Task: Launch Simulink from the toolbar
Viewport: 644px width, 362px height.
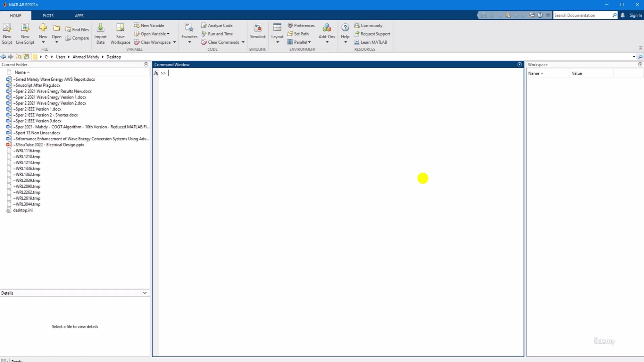Action: 258,28
